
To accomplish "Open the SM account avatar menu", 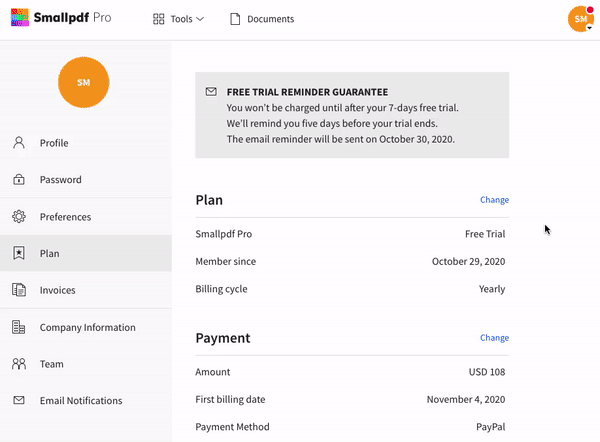I will pyautogui.click(x=580, y=18).
